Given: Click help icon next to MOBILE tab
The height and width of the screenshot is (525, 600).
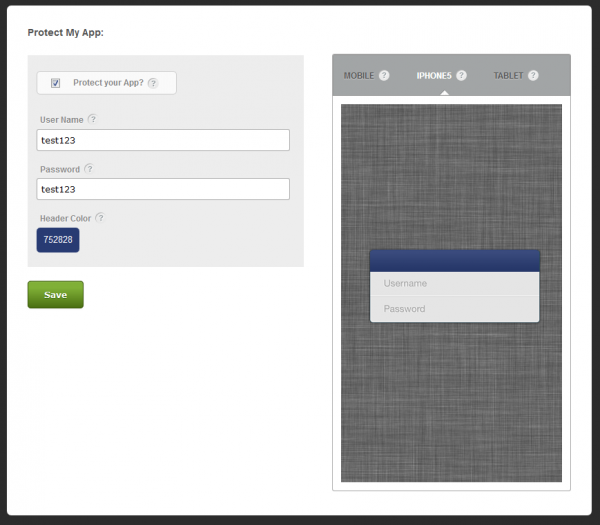Looking at the screenshot, I should pos(384,75).
